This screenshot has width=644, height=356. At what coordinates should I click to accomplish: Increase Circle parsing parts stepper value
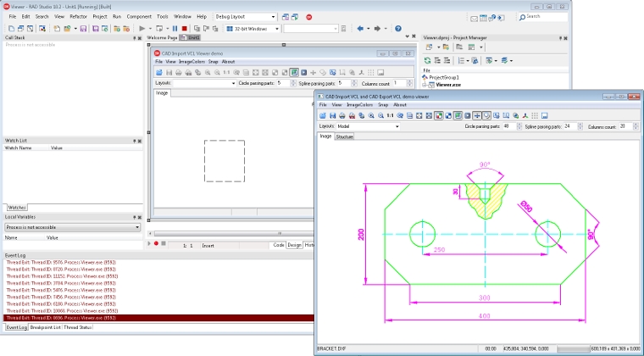click(519, 125)
